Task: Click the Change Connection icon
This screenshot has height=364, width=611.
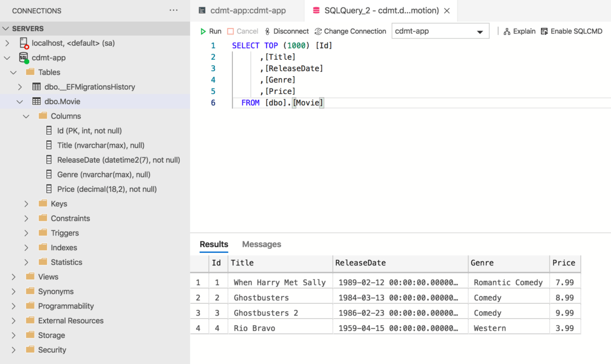Action: [x=318, y=31]
